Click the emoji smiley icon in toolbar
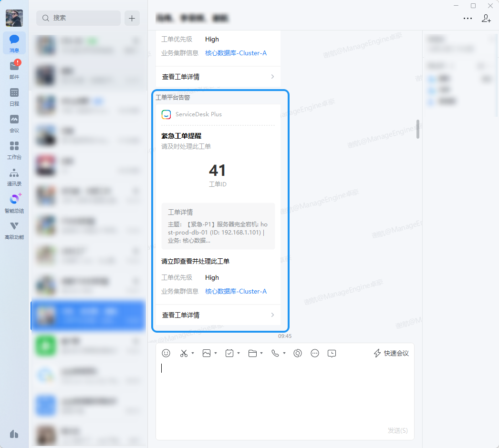 [166, 353]
